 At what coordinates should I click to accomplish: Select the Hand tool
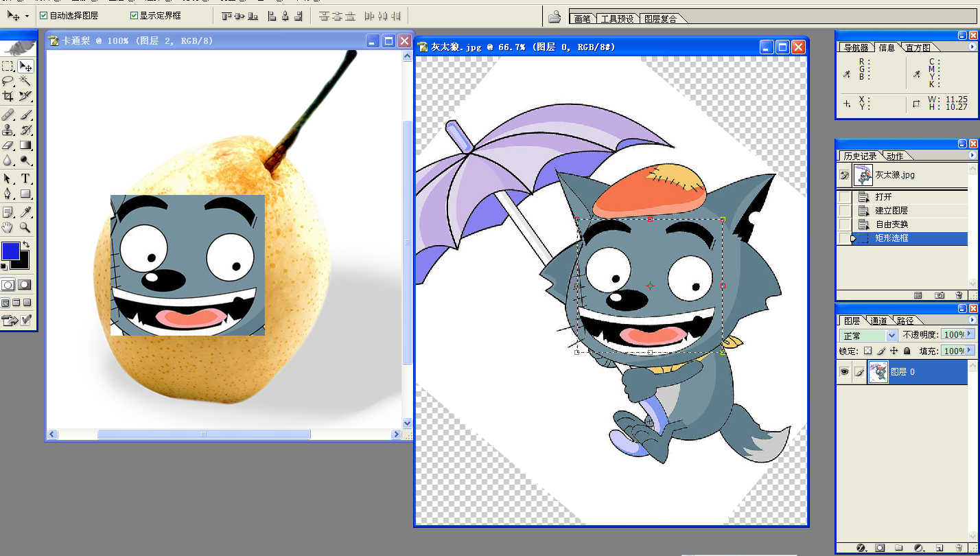pyautogui.click(x=8, y=227)
